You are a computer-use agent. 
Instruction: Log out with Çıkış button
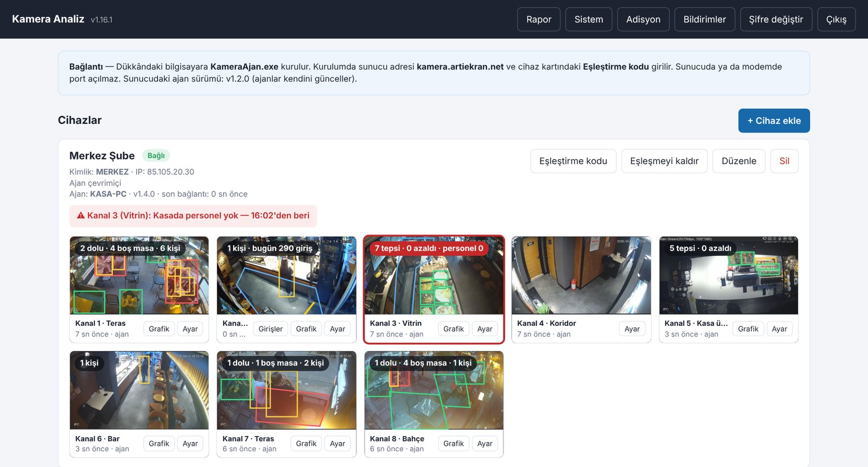coord(837,19)
